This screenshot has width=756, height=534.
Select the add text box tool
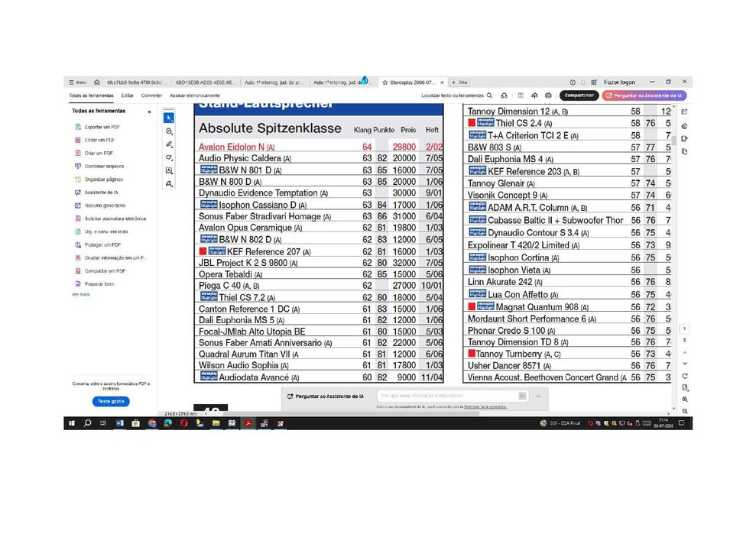pyautogui.click(x=169, y=170)
